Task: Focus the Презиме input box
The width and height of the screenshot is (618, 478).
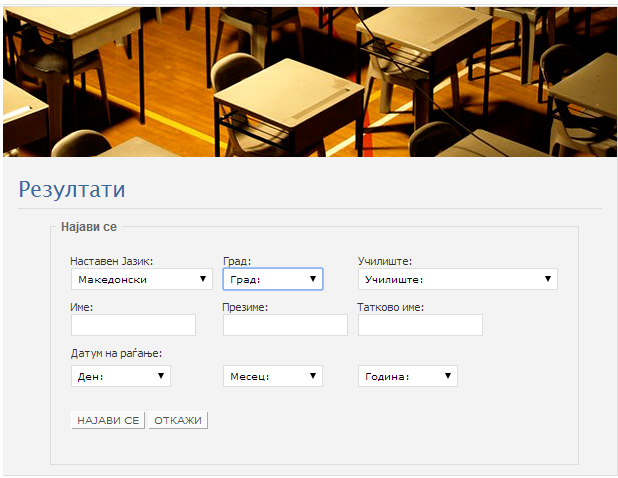Action: coord(285,325)
